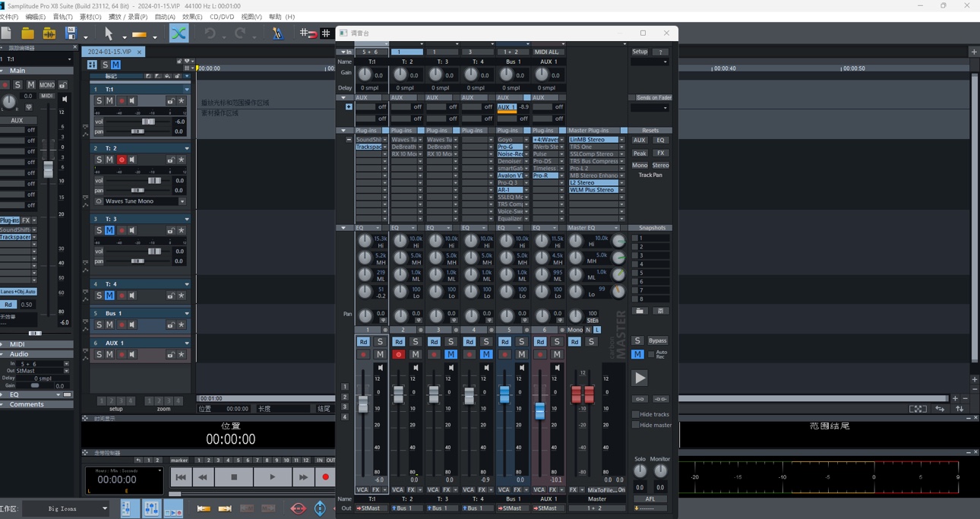Expand the MIDI section in track editor

point(3,344)
